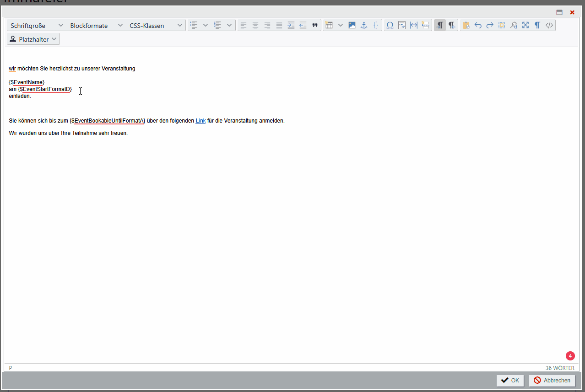The image size is (585, 392).
Task: Click the red notification badge showing 4
Action: [570, 356]
